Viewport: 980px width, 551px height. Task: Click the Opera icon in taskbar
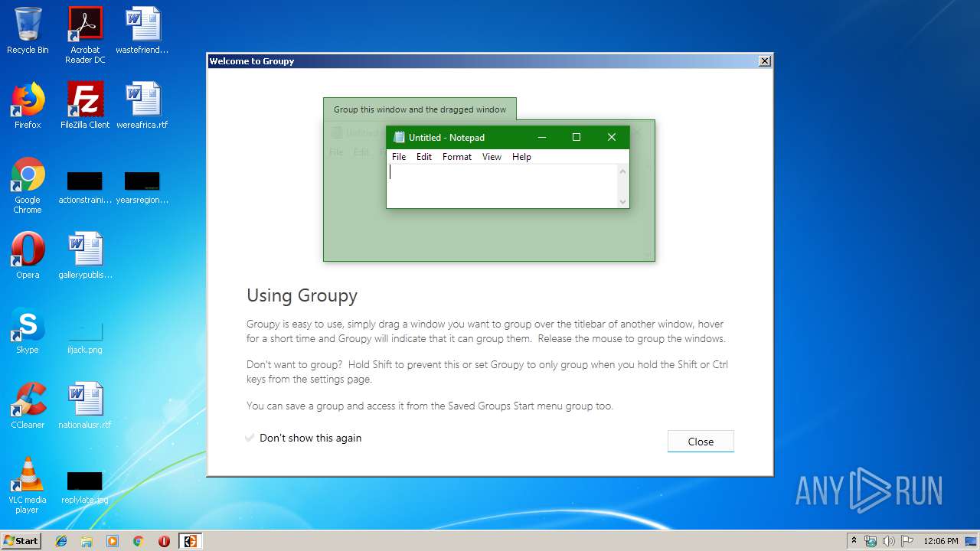tap(164, 541)
